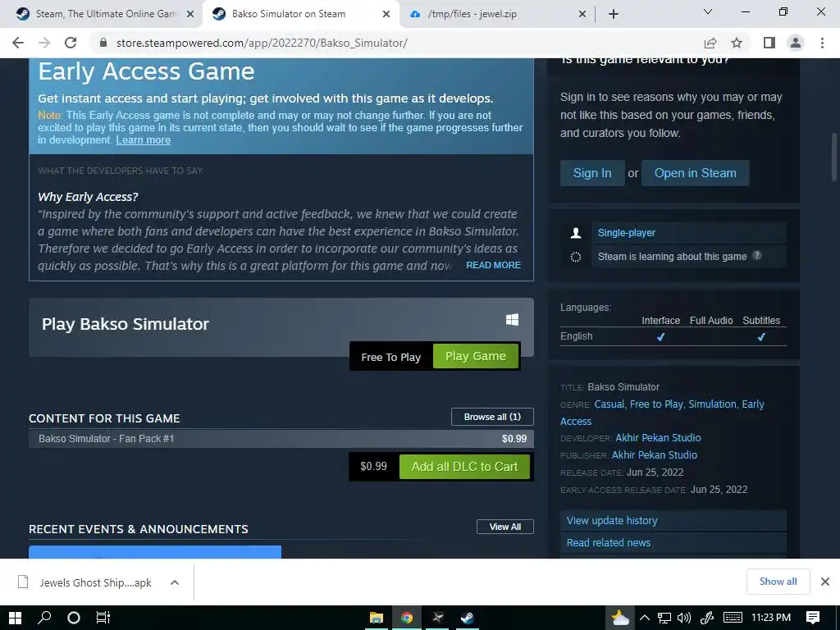Viewport: 840px width, 630px height.
Task: Open the volume speaker tray icon
Action: point(684,618)
